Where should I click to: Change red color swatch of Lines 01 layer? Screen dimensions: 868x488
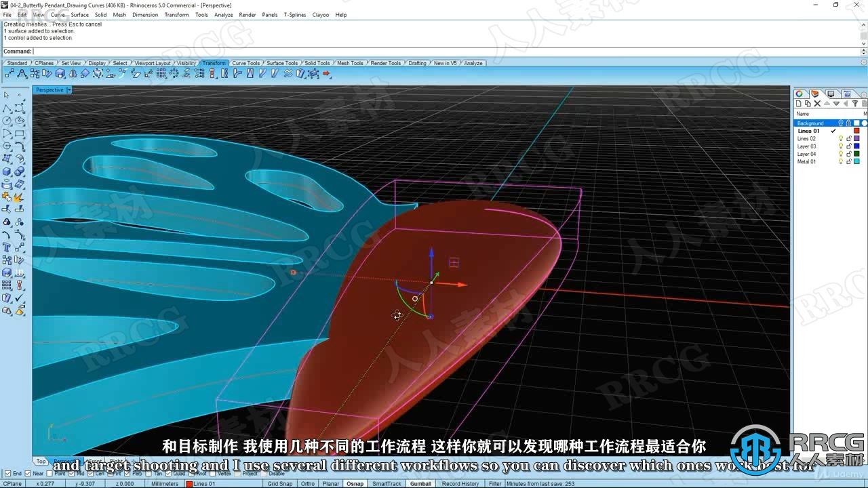[x=856, y=131]
